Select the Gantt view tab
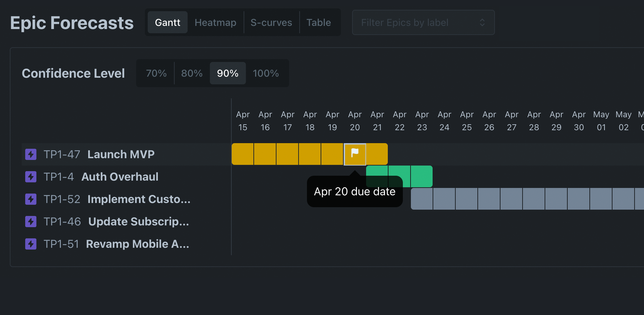Image resolution: width=644 pixels, height=315 pixels. tap(168, 22)
